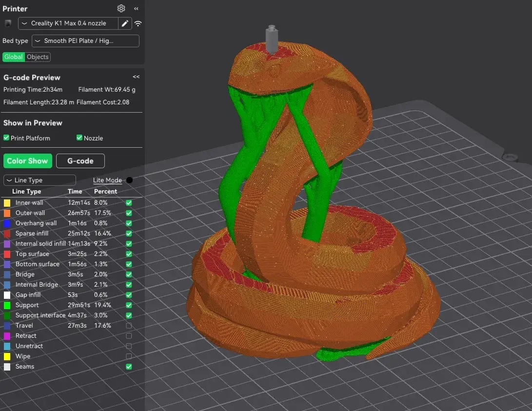This screenshot has width=532, height=411.
Task: Open the printer settings gear icon
Action: click(121, 8)
